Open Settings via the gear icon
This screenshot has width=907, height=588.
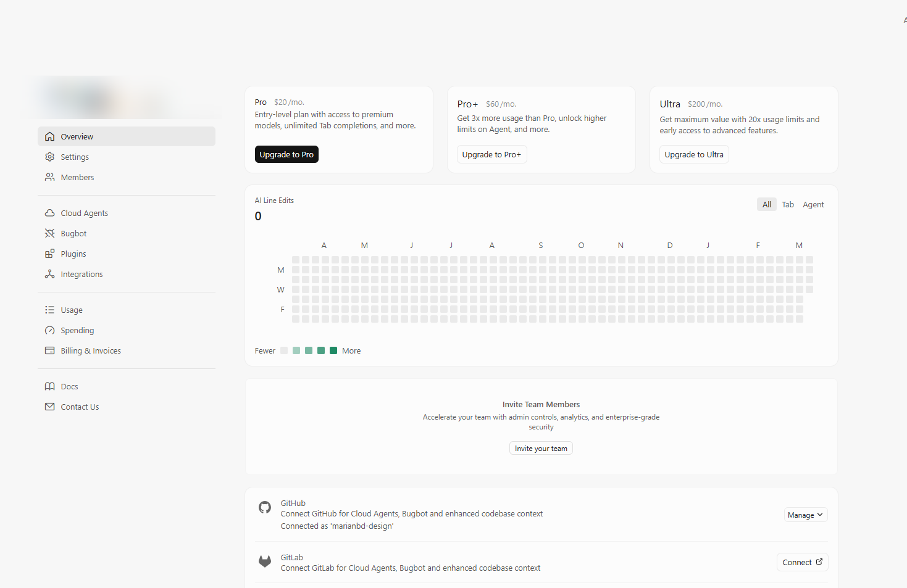point(50,157)
